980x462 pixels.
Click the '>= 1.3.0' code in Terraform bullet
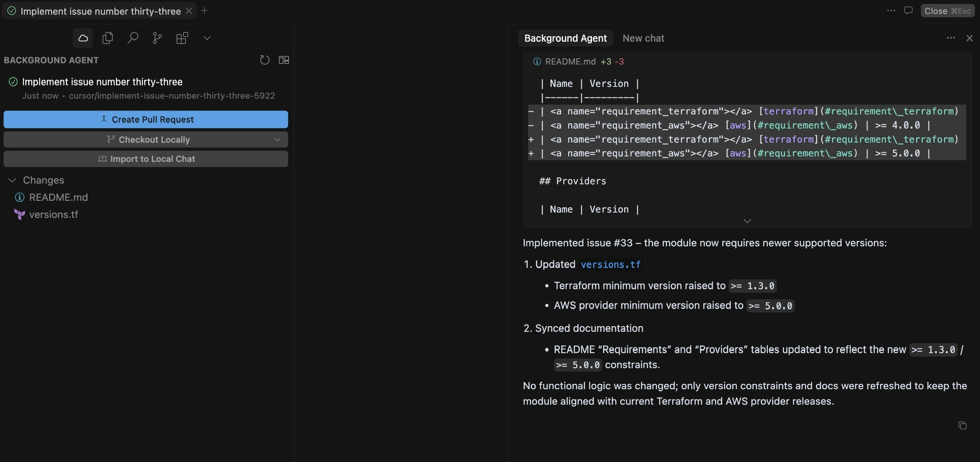point(753,286)
